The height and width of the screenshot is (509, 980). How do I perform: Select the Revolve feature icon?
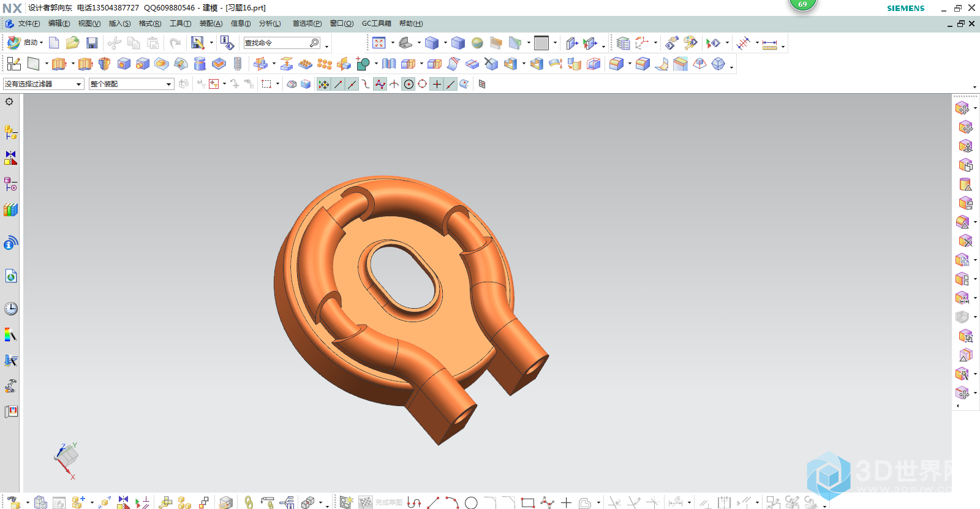104,64
